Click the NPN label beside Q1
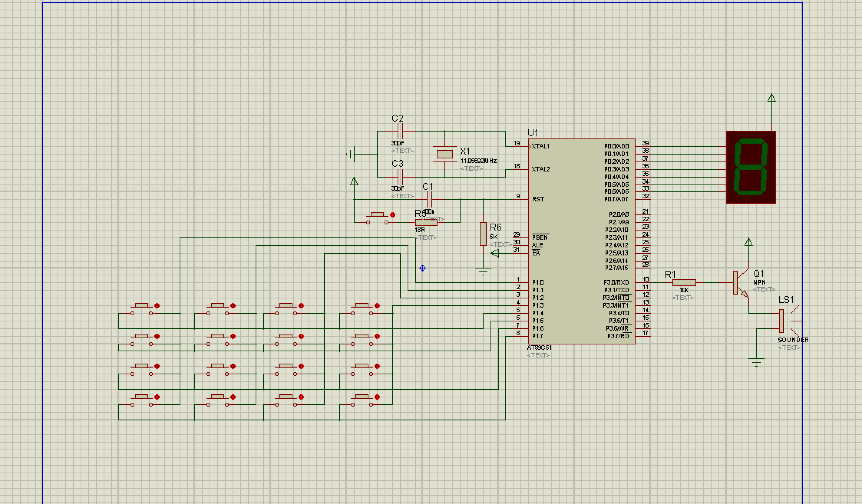This screenshot has width=862, height=504. (760, 282)
